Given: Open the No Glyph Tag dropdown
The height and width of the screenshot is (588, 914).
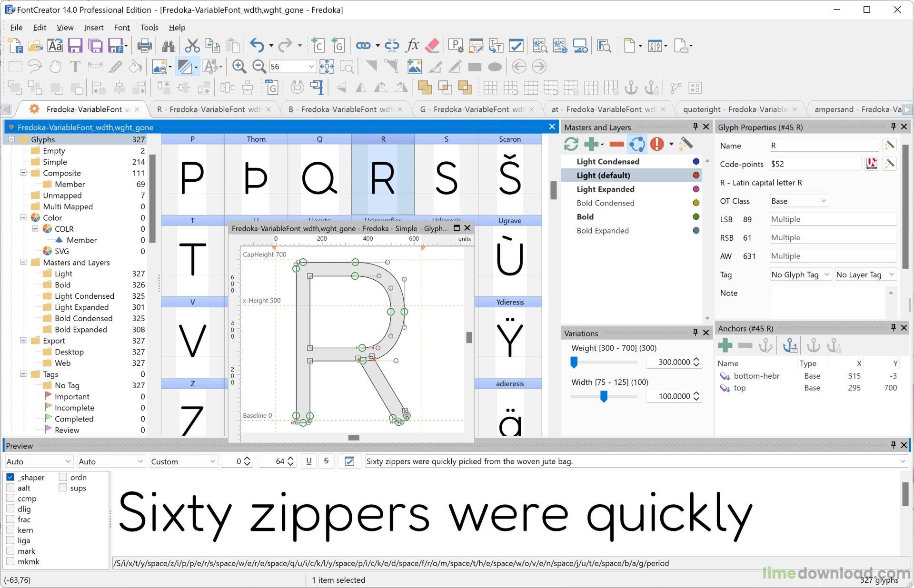Looking at the screenshot, I should click(x=800, y=274).
